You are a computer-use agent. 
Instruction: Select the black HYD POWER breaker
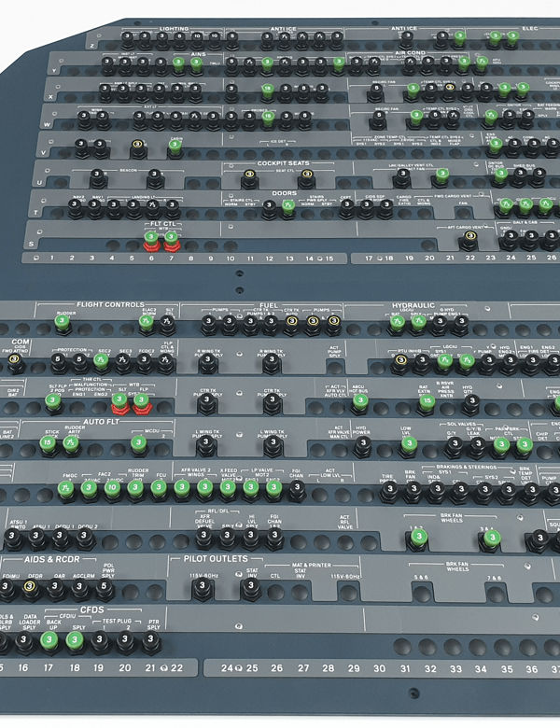pyautogui.click(x=362, y=446)
